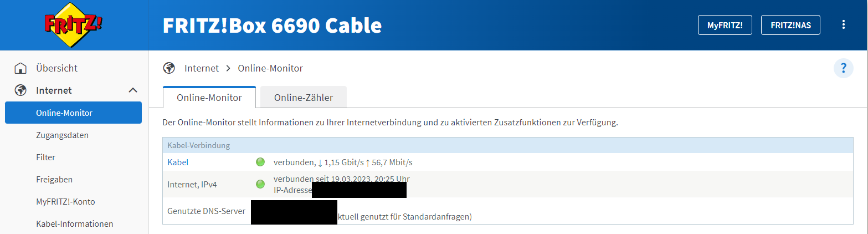Collapse the Internet menu section

pos(133,90)
